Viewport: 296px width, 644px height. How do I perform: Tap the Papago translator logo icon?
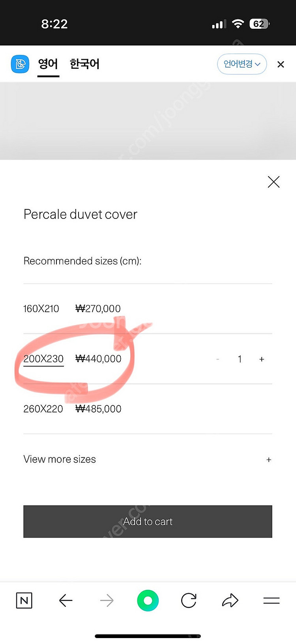point(20,64)
